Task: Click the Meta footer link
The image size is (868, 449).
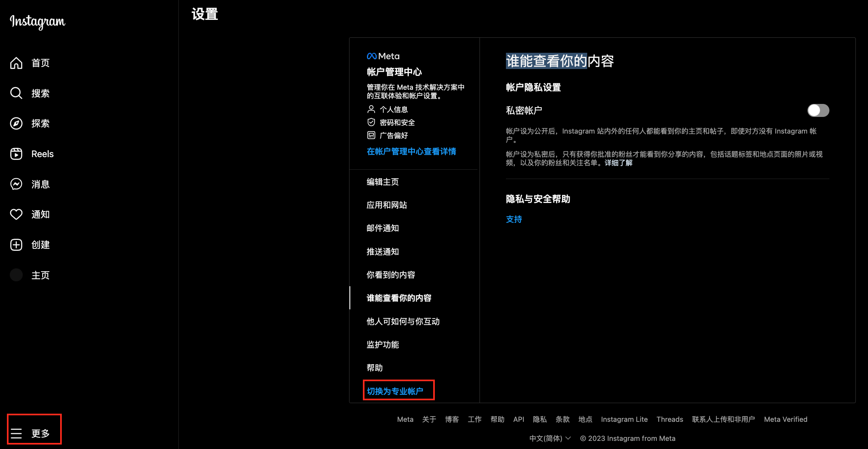Action: click(x=405, y=419)
